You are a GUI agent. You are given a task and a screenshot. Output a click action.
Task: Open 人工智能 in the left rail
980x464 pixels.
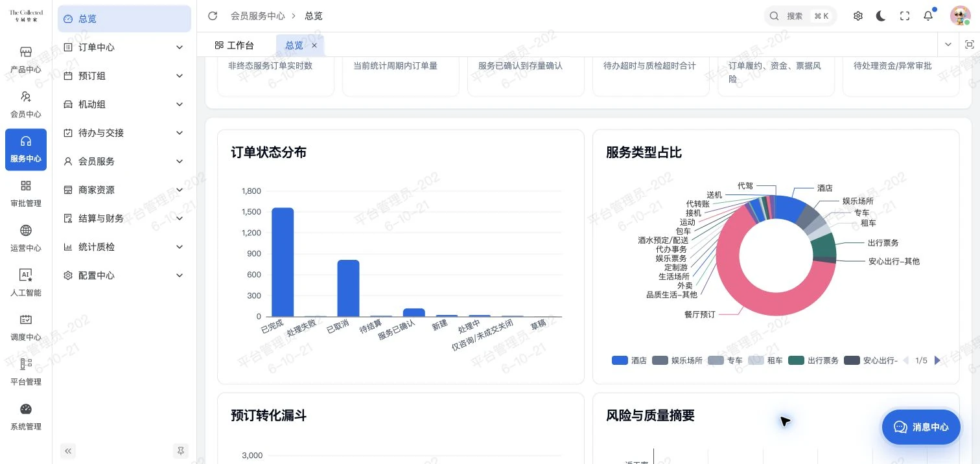point(26,283)
